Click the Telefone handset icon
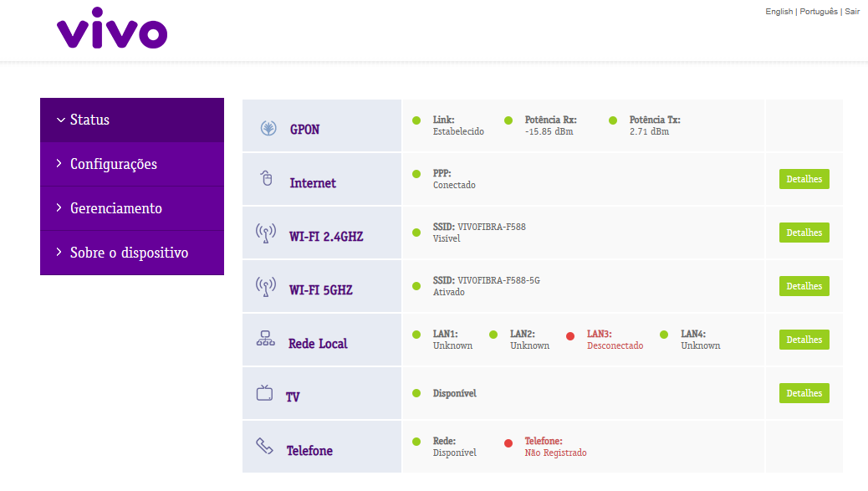Image resolution: width=868 pixels, height=491 pixels. point(264,446)
